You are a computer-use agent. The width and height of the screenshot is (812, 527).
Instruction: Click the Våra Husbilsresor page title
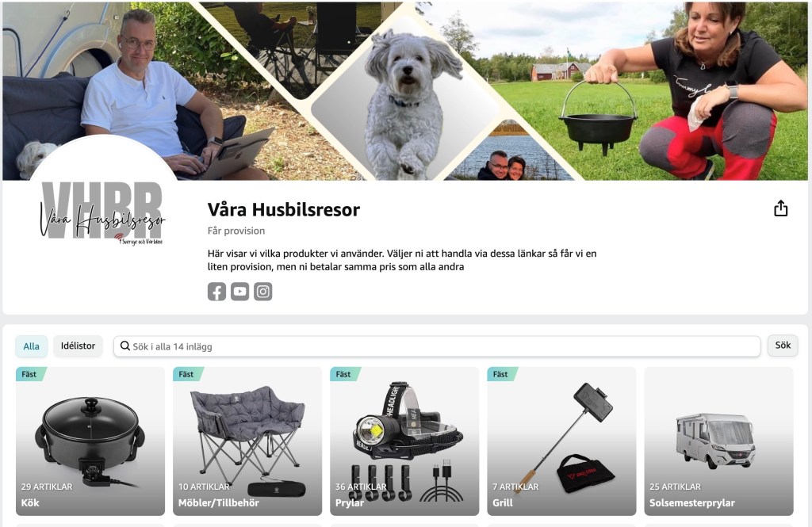(x=284, y=210)
